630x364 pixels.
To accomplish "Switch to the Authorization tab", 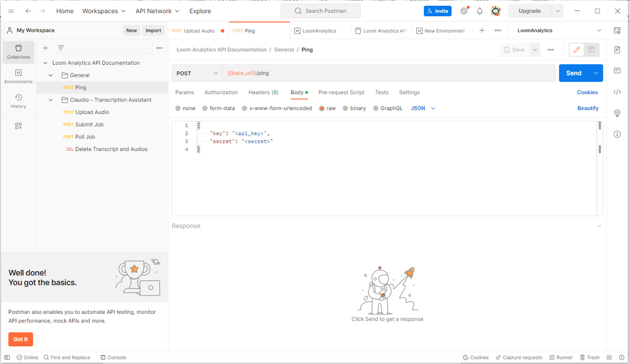I will point(221,92).
